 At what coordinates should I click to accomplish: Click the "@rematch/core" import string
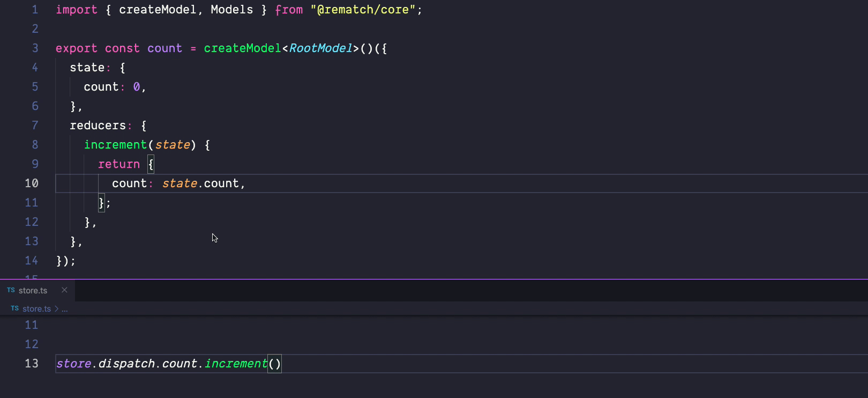pos(363,10)
